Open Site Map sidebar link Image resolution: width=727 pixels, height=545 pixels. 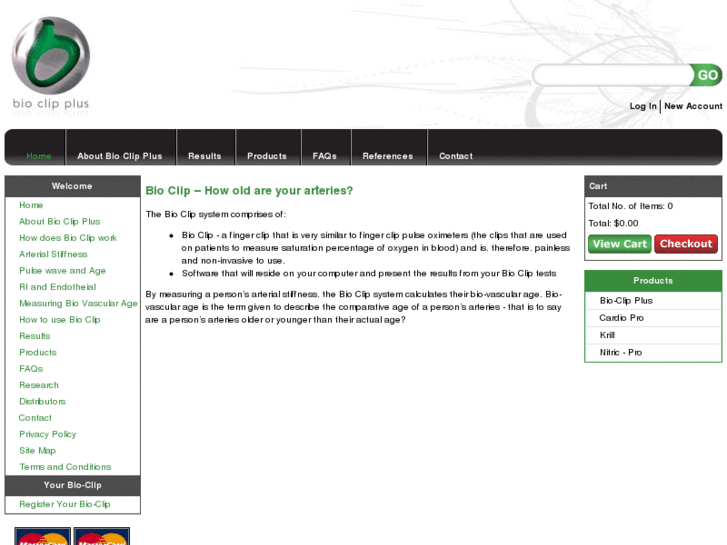[37, 451]
